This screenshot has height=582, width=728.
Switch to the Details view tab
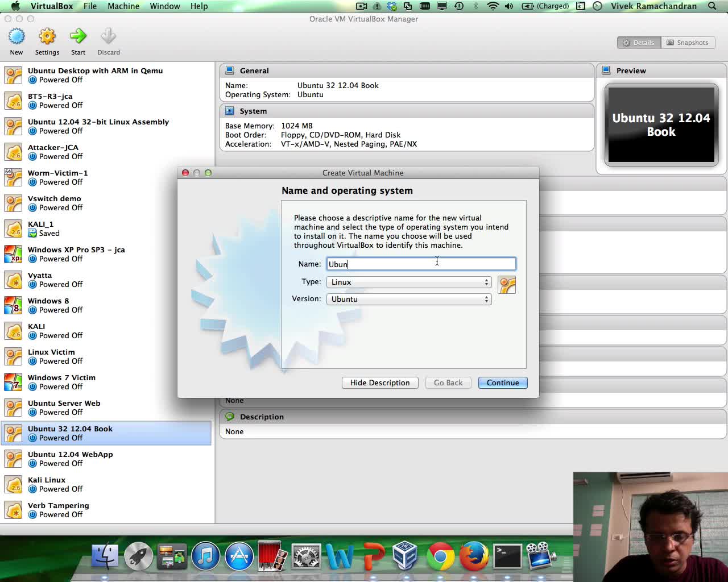[639, 43]
